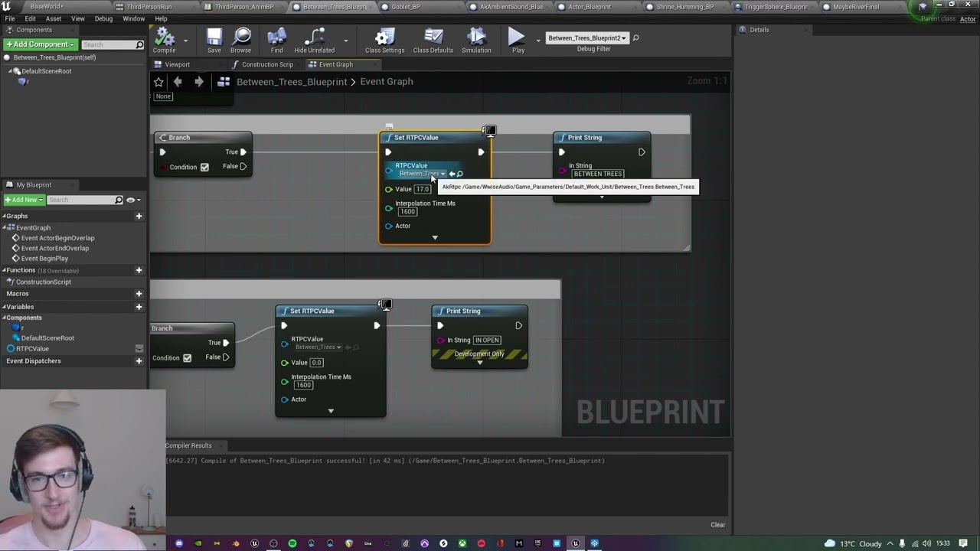
Task: Open the Asset menu
Action: click(x=54, y=18)
